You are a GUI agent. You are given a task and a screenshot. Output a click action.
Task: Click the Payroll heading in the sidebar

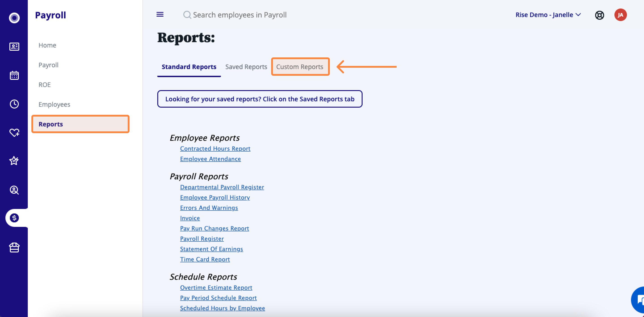click(50, 15)
